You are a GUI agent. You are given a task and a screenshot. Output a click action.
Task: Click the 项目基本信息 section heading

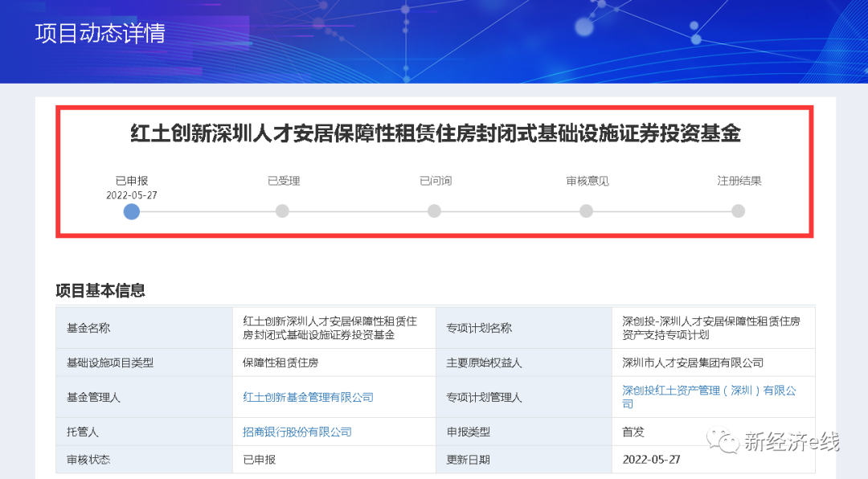coord(100,291)
